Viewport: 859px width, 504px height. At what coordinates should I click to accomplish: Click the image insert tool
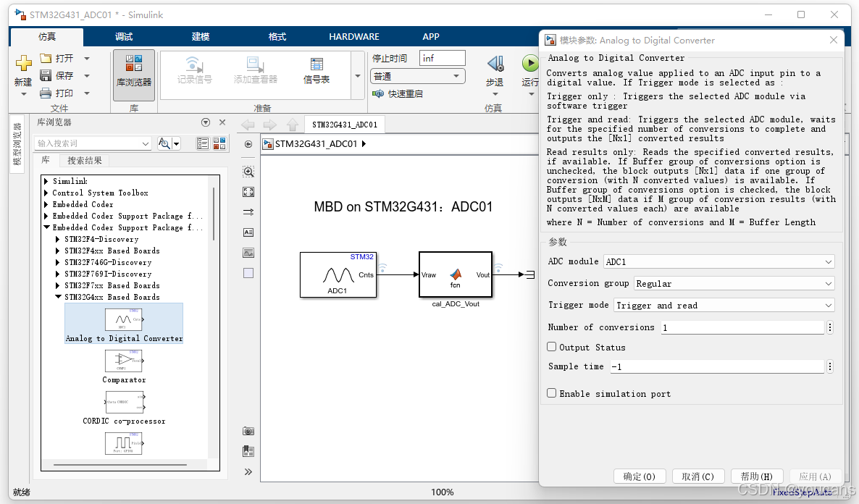(x=248, y=253)
